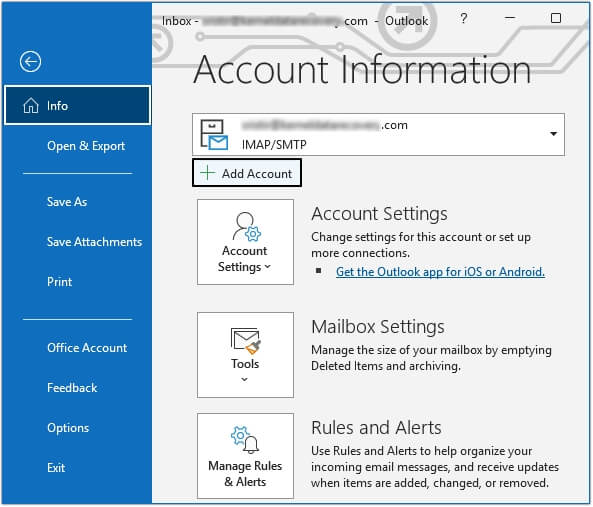Image resolution: width=593 pixels, height=507 pixels.
Task: Exit Outlook from the sidebar
Action: 56,468
